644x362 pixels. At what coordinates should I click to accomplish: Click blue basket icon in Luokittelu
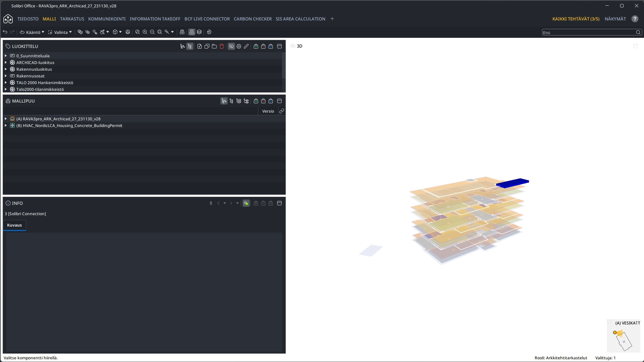(271, 47)
